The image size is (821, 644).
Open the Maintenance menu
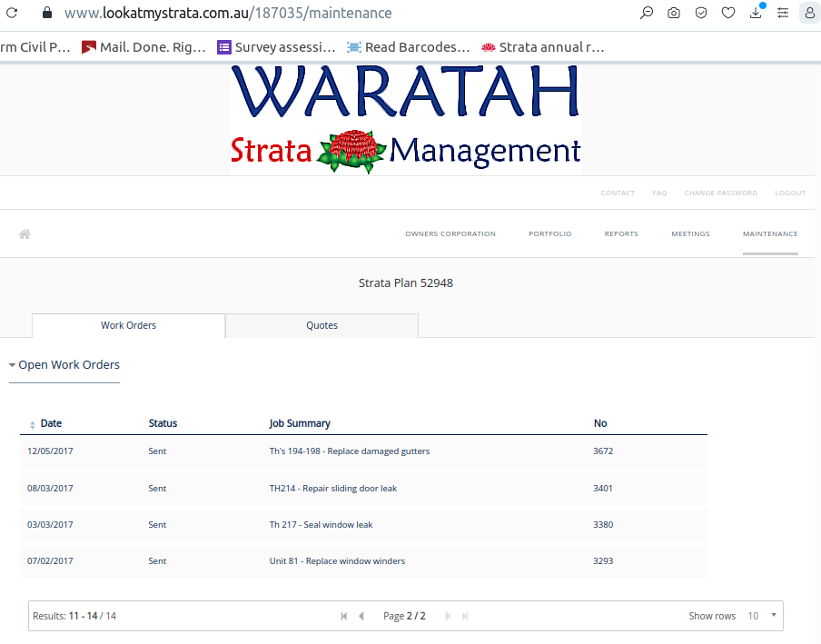point(770,234)
